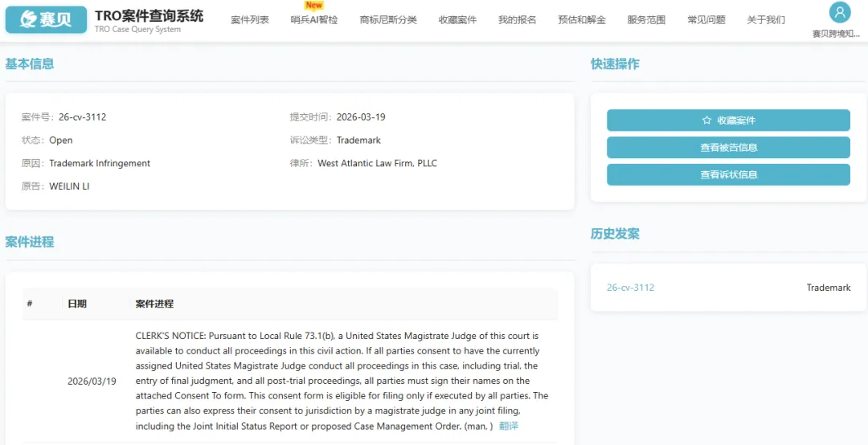Click cause value Trademark Infringement
This screenshot has height=445, width=868.
pos(100,163)
